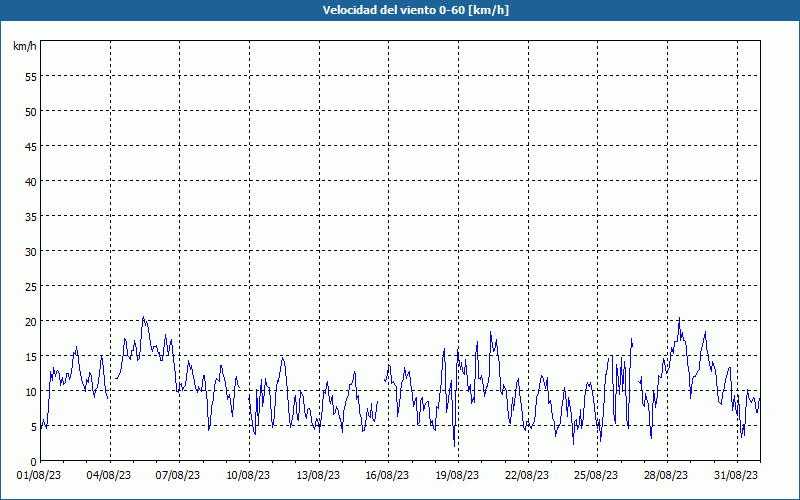This screenshot has height=500, width=800.
Task: Click the 19/08/23 date label
Action: point(457,476)
